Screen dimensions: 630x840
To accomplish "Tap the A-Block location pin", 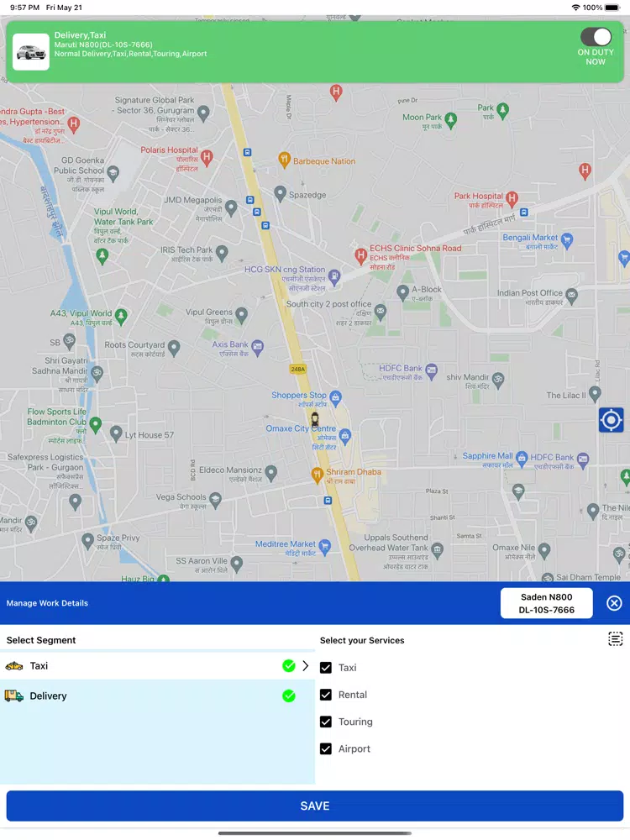I will click(403, 292).
